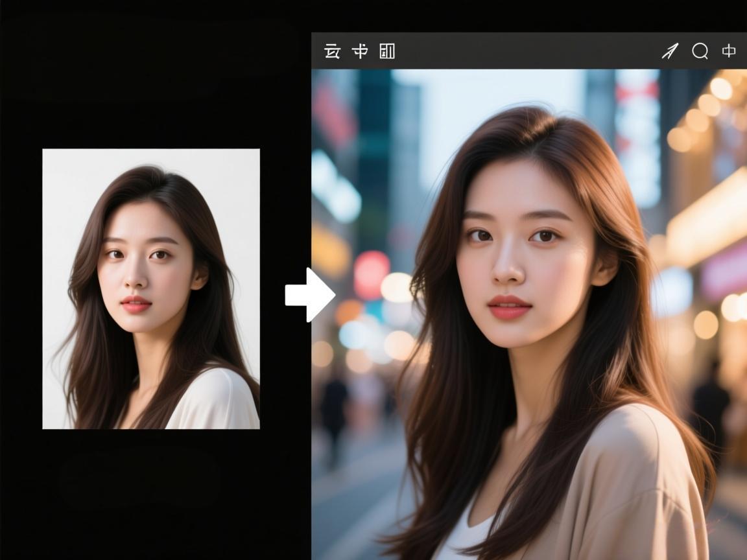Click the paper-plane send icon
747x560 pixels.
click(670, 51)
